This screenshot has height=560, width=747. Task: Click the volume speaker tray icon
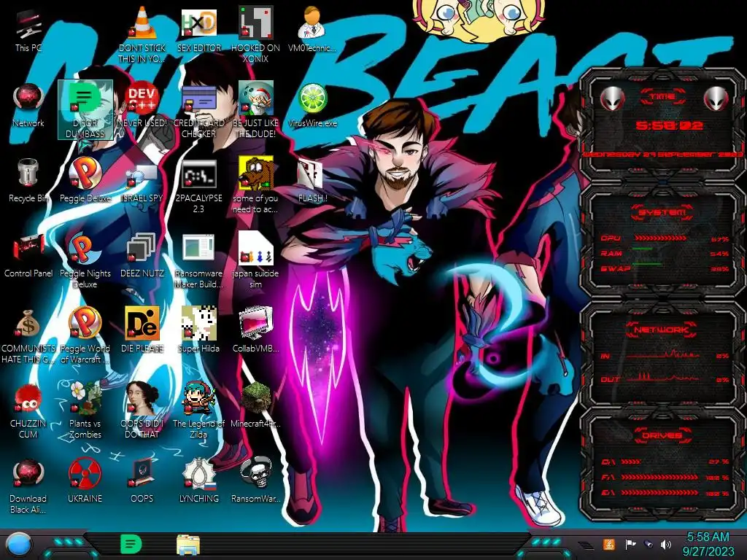click(x=665, y=544)
